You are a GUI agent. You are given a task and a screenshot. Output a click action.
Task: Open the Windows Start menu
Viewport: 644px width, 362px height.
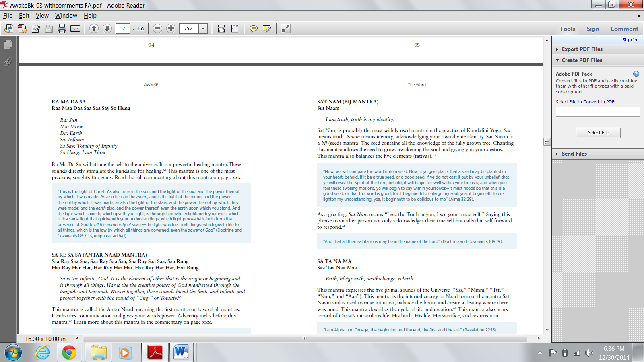point(13,352)
